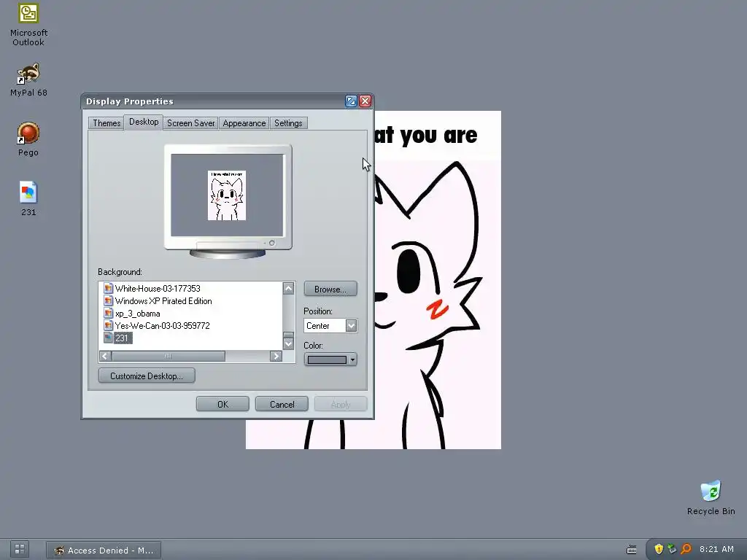Click the horizontal scroll right arrow
This screenshot has width=747, height=560.
click(276, 356)
